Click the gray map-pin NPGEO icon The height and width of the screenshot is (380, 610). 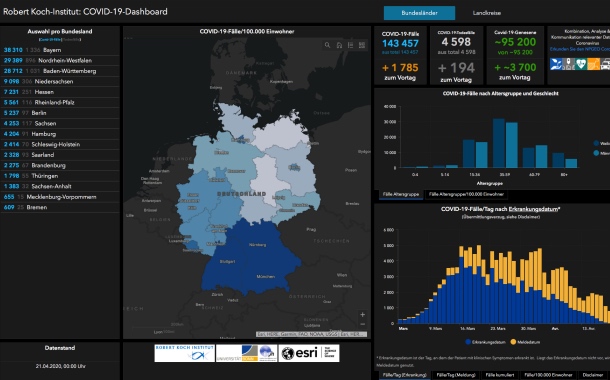pyautogui.click(x=568, y=64)
